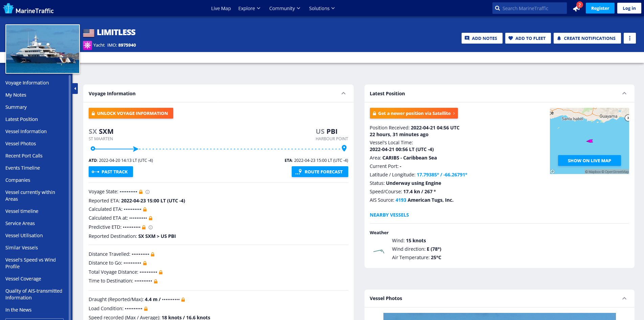The height and width of the screenshot is (320, 644).
Task: Select Recent Port Calls in sidebar
Action: pyautogui.click(x=24, y=156)
